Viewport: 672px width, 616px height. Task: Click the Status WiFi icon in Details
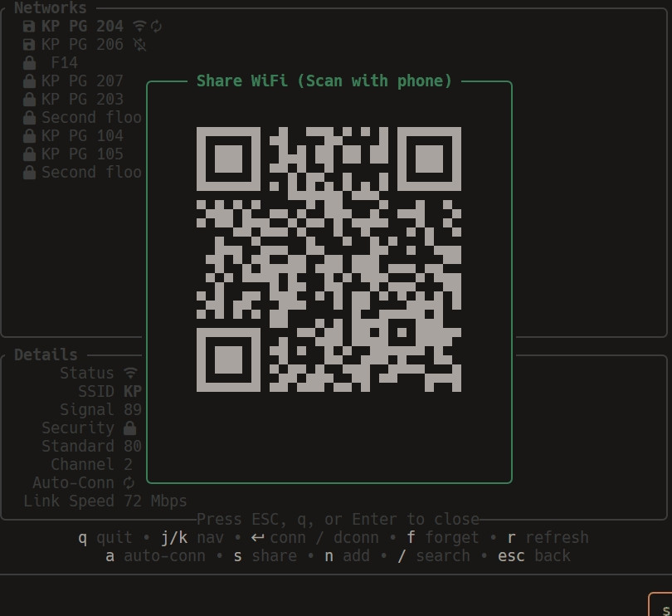pyautogui.click(x=130, y=374)
